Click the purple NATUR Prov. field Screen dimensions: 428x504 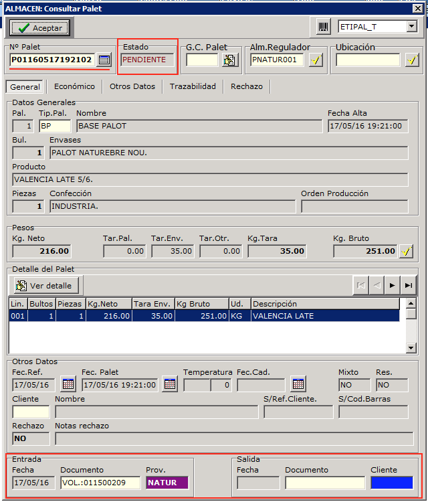tap(167, 483)
